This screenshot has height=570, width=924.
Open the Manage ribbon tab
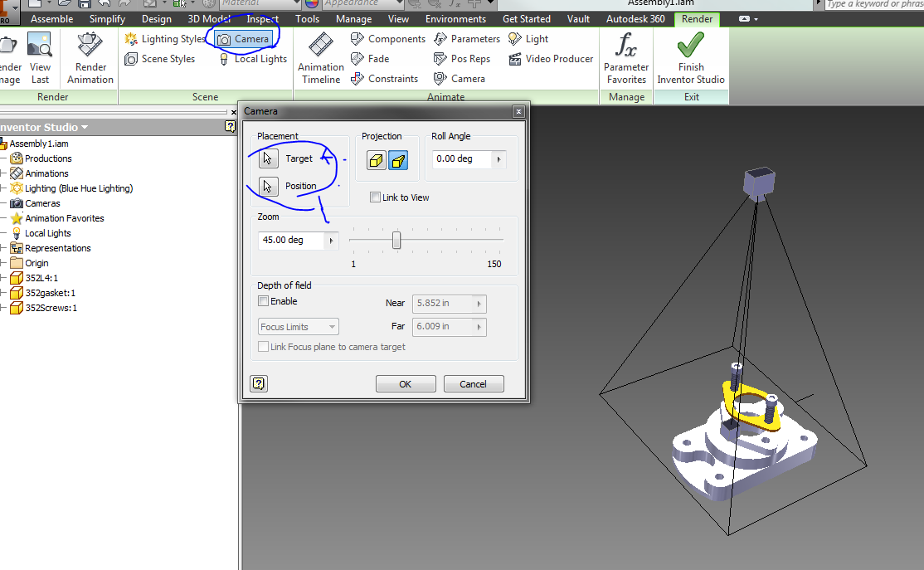tap(353, 18)
